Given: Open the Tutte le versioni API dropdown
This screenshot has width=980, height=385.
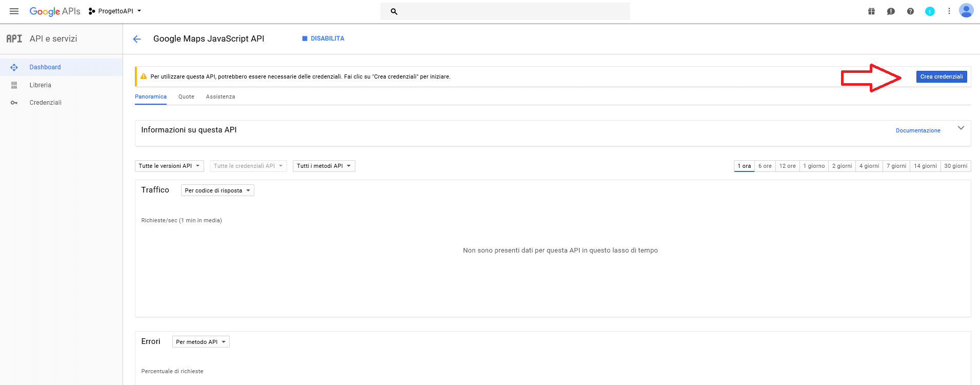Looking at the screenshot, I should (169, 166).
